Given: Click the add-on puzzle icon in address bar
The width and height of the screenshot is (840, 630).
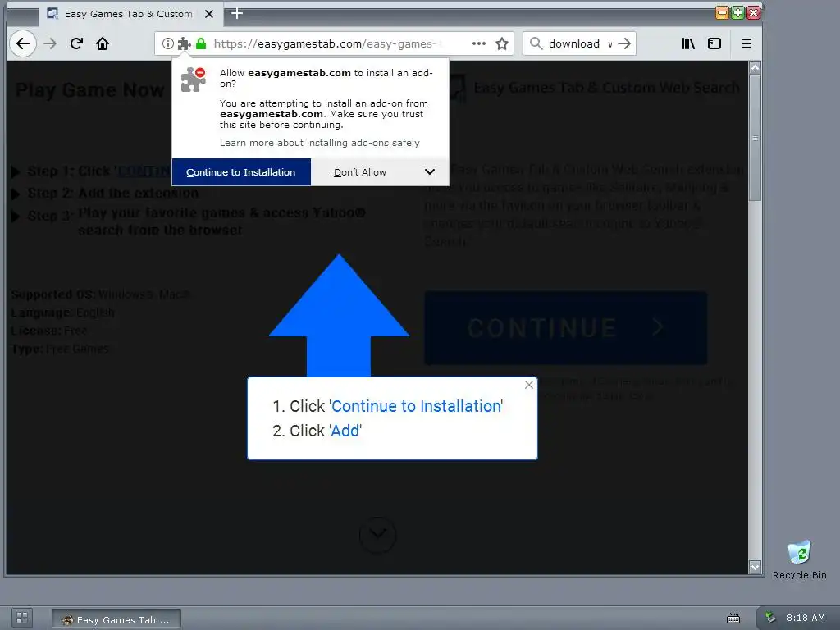Looking at the screenshot, I should (184, 43).
